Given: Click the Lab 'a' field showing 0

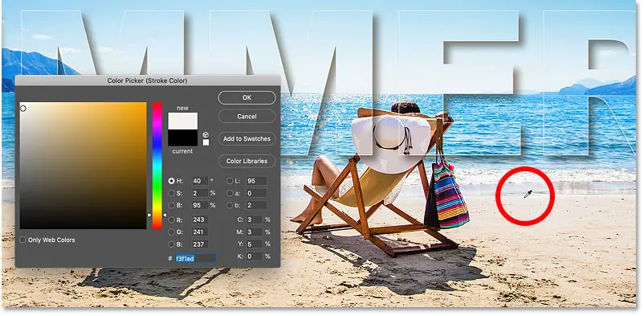Looking at the screenshot, I should tap(256, 193).
